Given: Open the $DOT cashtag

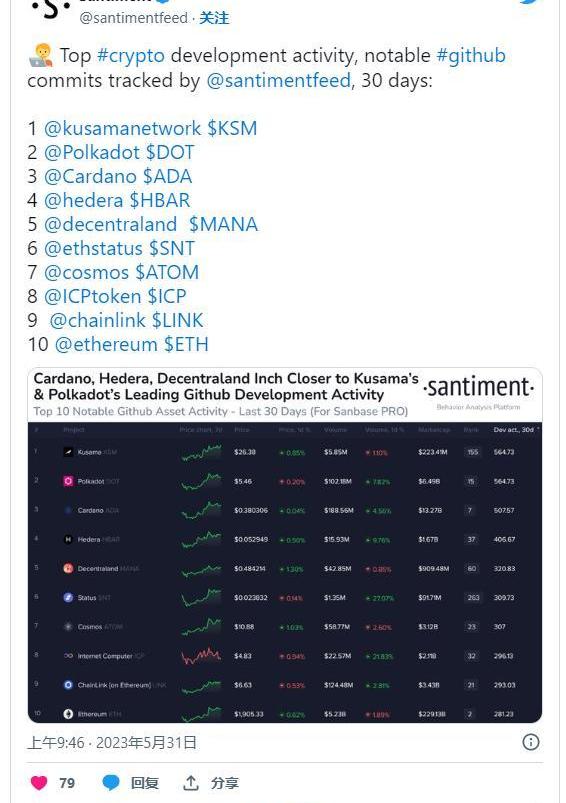Looking at the screenshot, I should click(x=170, y=152).
